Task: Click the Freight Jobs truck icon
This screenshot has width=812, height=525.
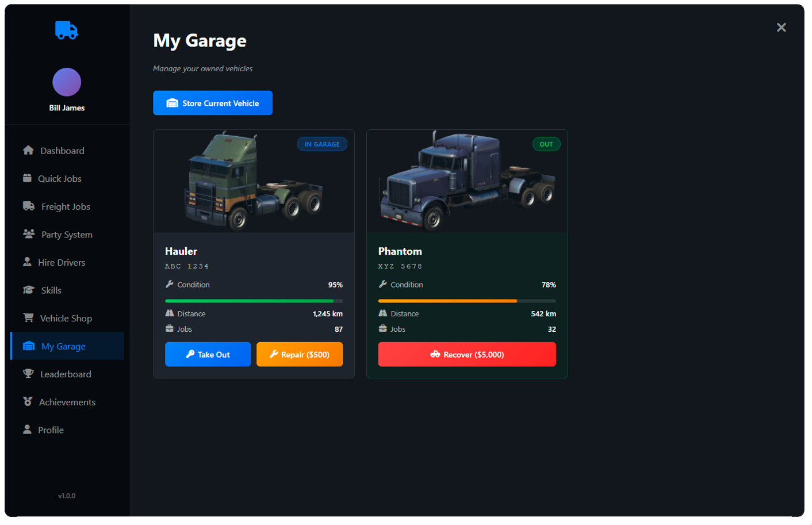Action: [x=29, y=206]
